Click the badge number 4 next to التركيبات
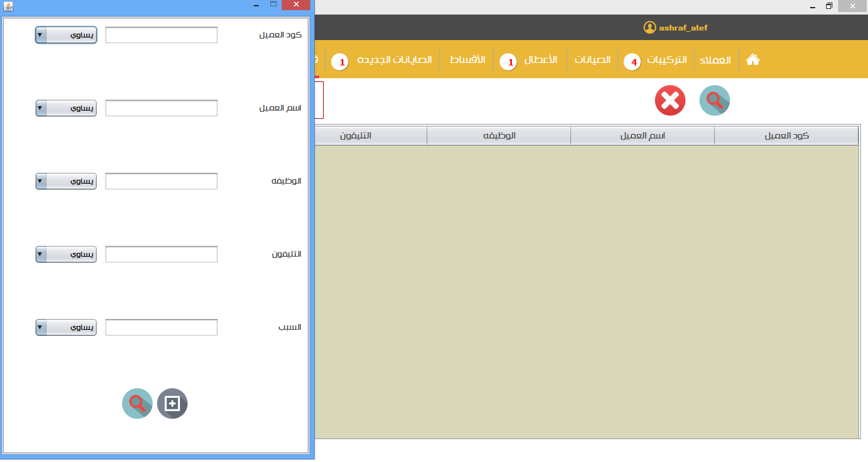868x462 pixels. [633, 62]
